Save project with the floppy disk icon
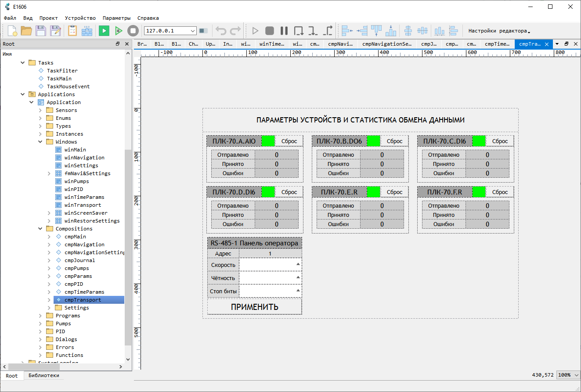Image resolution: width=581 pixels, height=392 pixels. click(x=41, y=31)
